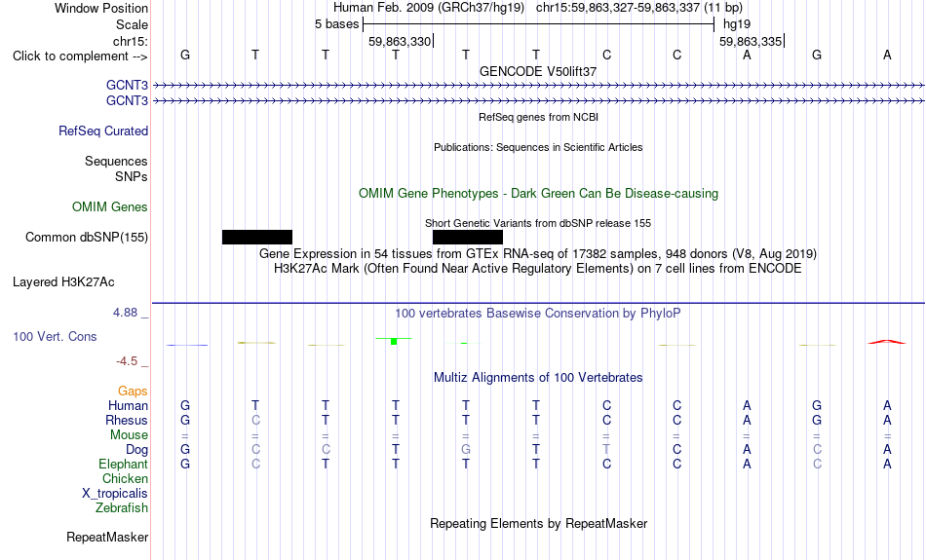
Task: Select the Elephant species label
Action: pos(124,465)
